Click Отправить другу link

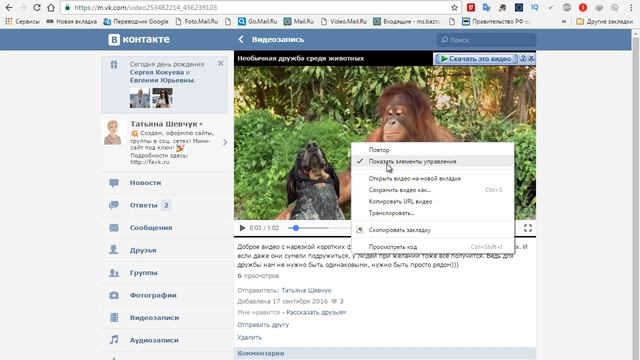tap(263, 325)
